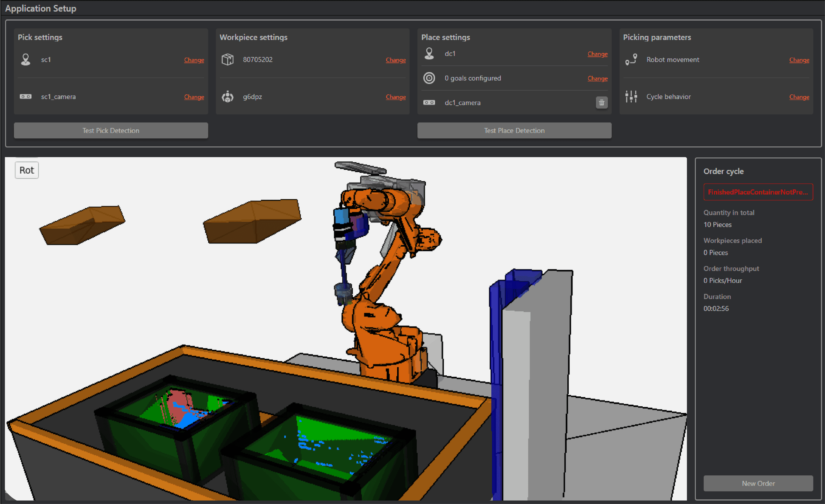Click the sc1_camera camera icon
Screen dimensions: 825x504
pyautogui.click(x=25, y=97)
